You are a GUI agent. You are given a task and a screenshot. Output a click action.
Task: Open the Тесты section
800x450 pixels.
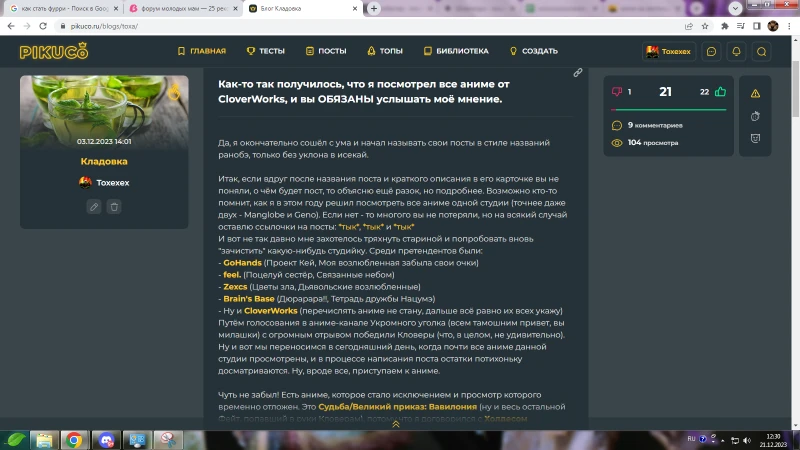tap(266, 51)
